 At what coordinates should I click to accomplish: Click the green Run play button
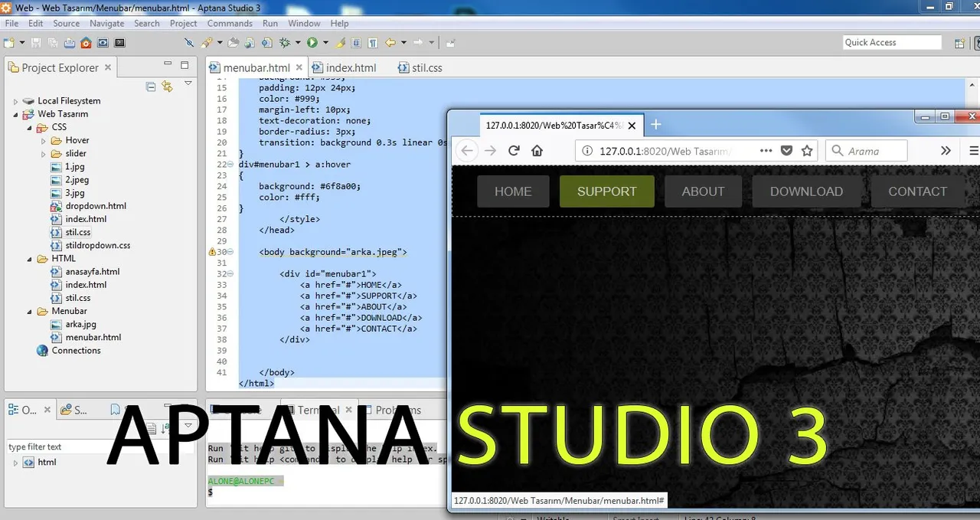(312, 43)
